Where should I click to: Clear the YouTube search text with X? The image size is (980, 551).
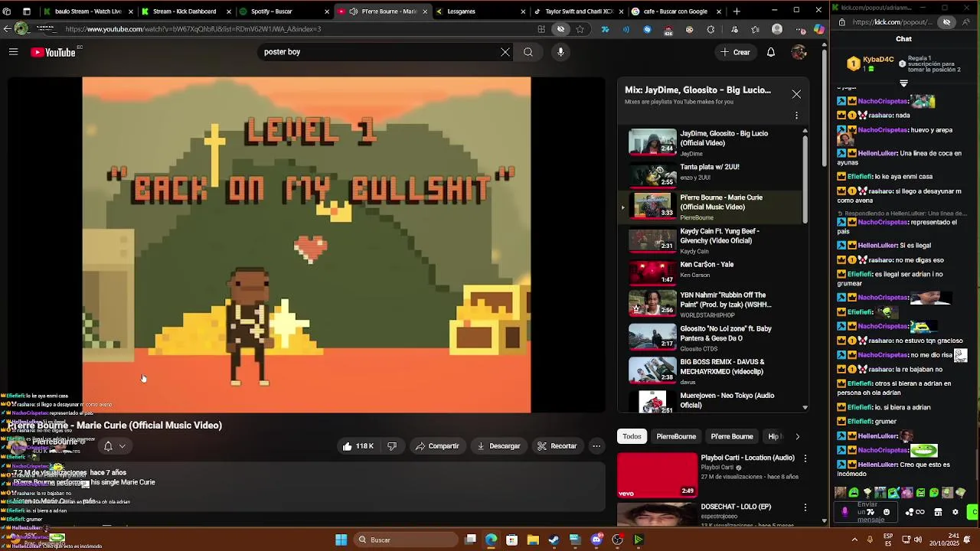pos(505,52)
